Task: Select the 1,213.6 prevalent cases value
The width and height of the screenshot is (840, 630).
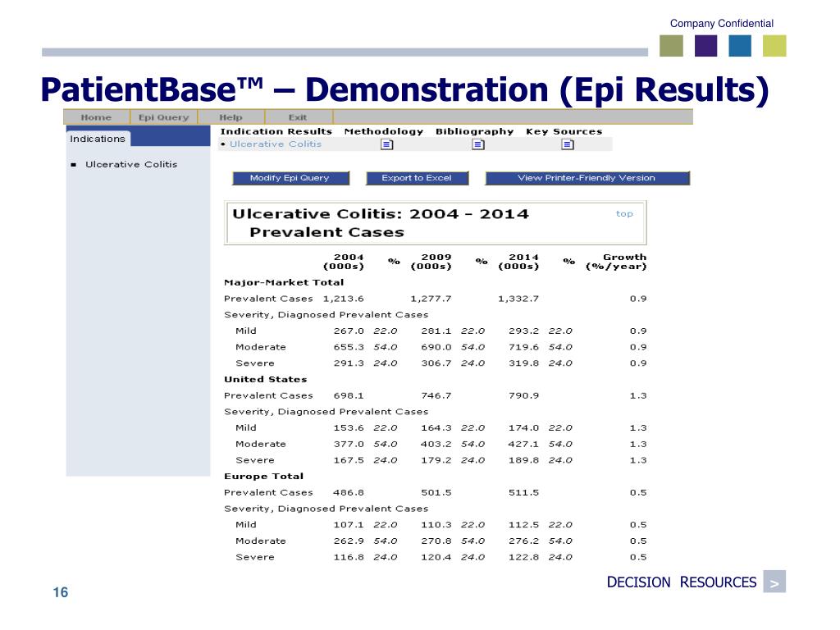Action: pos(344,299)
